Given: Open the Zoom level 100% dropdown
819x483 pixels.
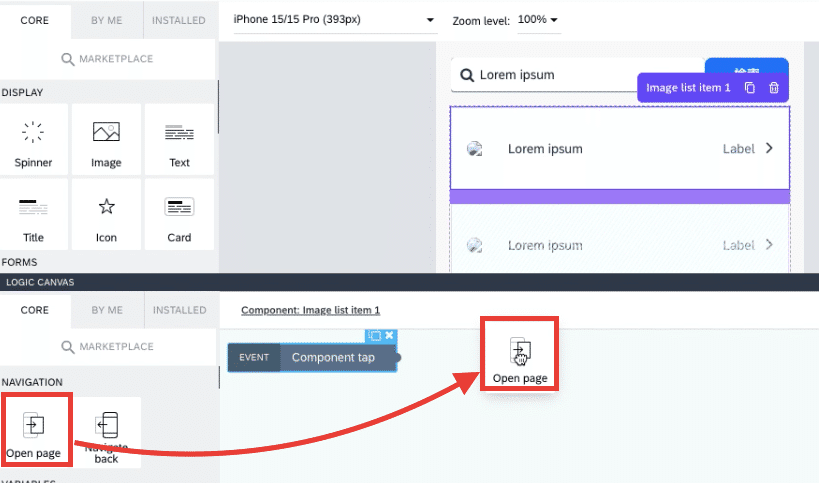Looking at the screenshot, I should pos(539,20).
